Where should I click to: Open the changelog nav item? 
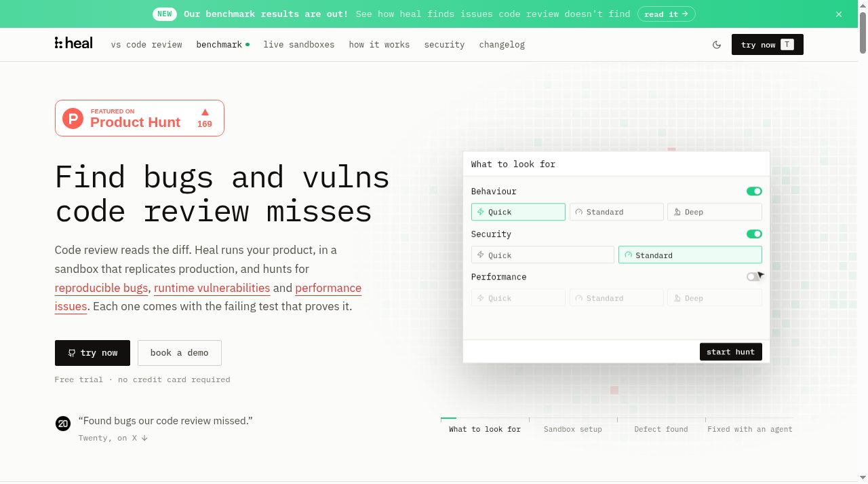coord(502,45)
